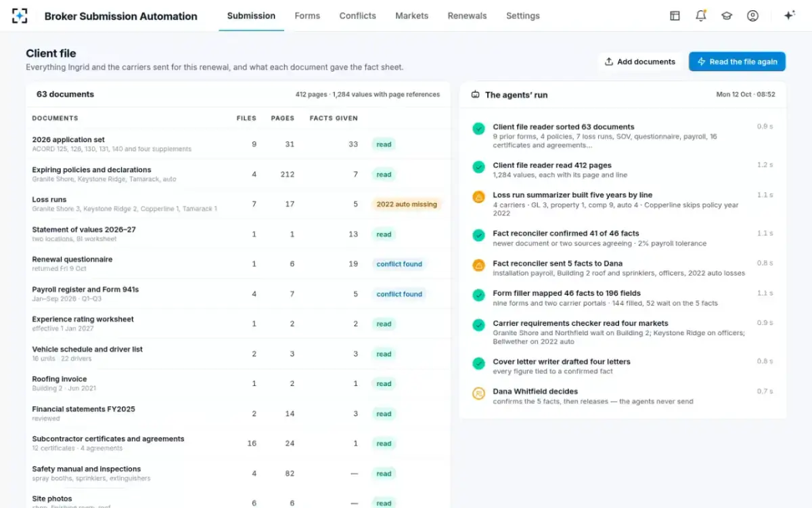Open the notifications bell
Image resolution: width=812 pixels, height=508 pixels.
click(x=701, y=16)
